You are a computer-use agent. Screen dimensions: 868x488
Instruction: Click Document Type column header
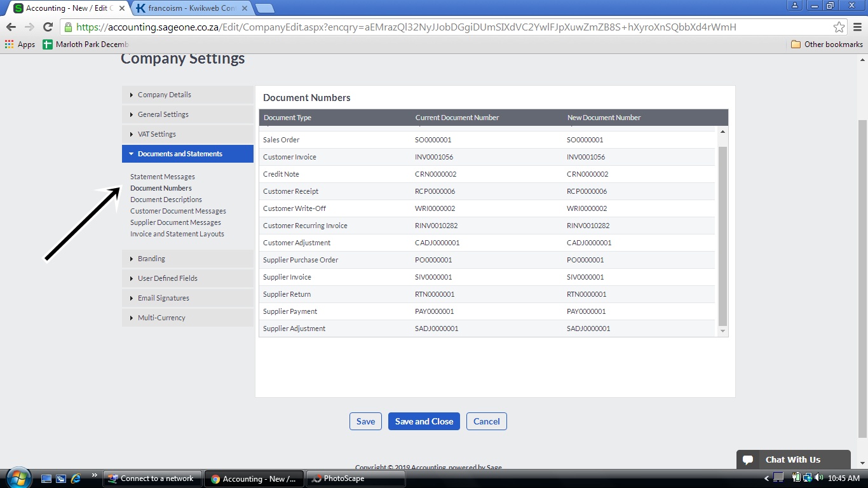pos(287,118)
